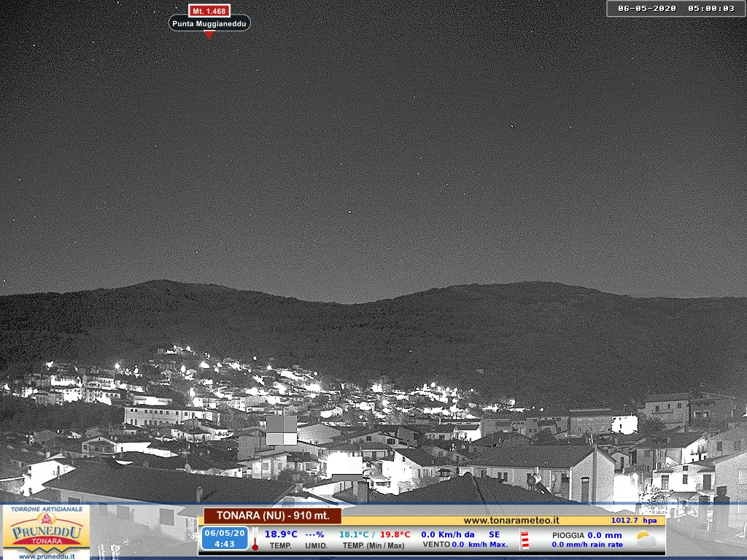Click the thermometer icon beside the temperature

coord(255,539)
